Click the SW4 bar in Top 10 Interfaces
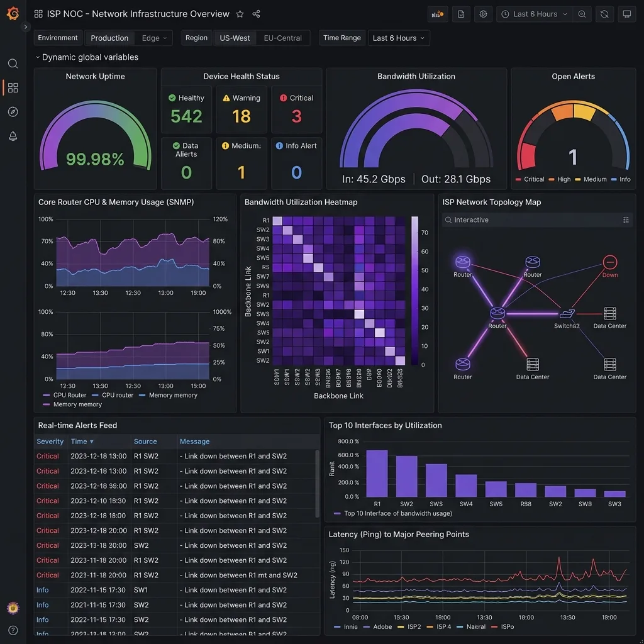 466,486
